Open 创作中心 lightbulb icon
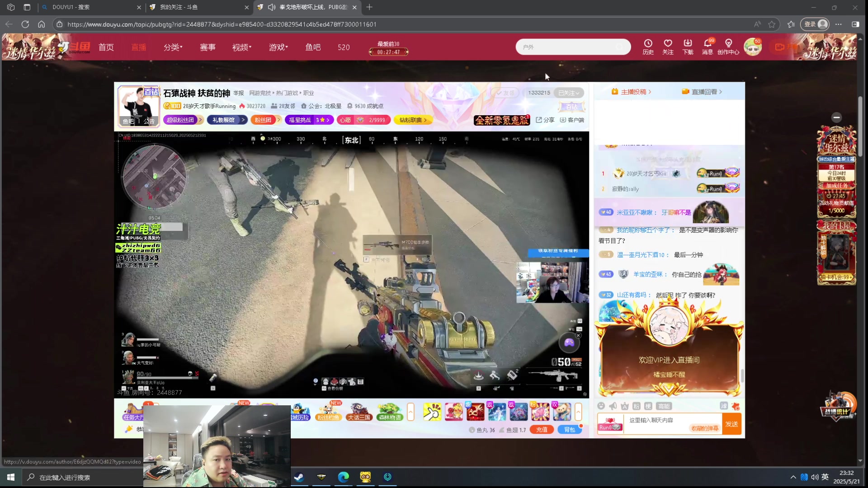 [728, 47]
